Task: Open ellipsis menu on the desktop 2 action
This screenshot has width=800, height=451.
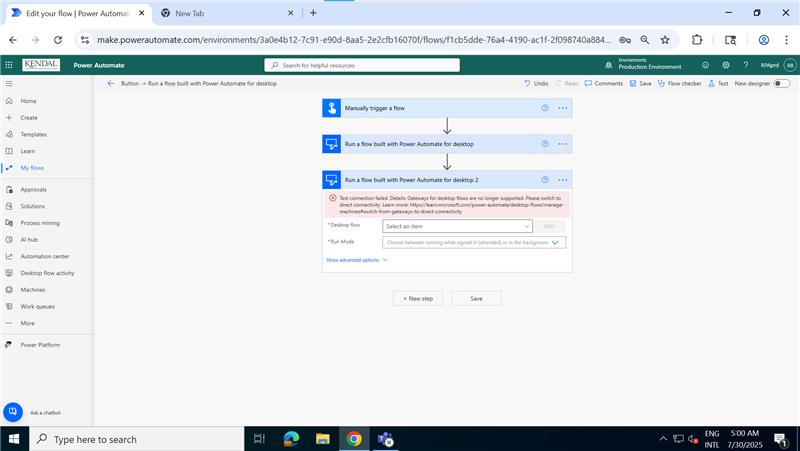Action: pyautogui.click(x=562, y=180)
